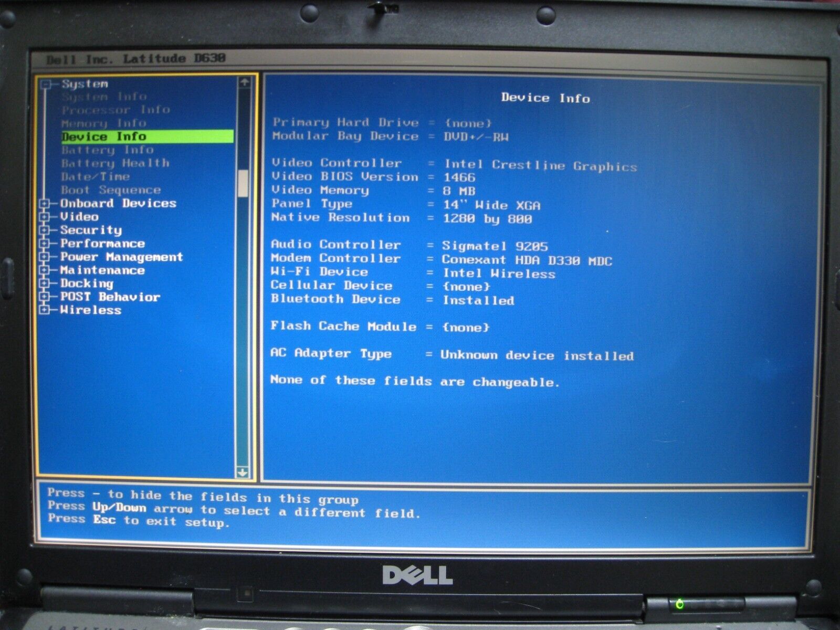Viewport: 840px width, 630px height.
Task: Open the Power Management label
Action: (x=121, y=257)
